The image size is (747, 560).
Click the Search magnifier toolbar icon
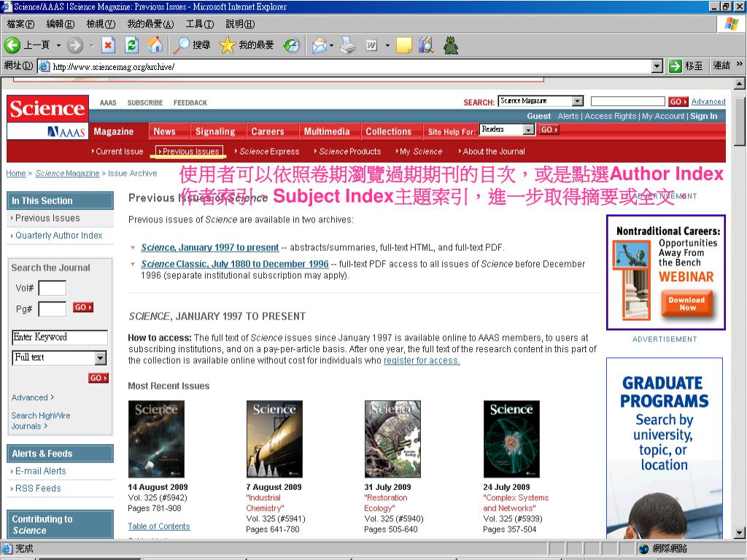coord(181,45)
